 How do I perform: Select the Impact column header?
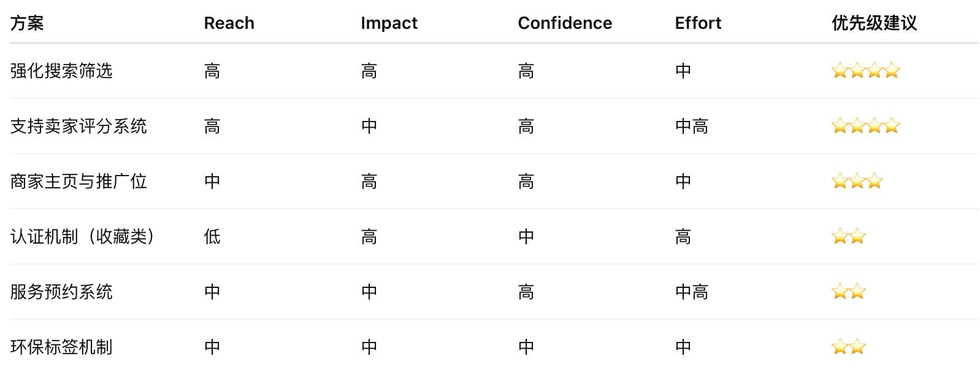click(389, 23)
